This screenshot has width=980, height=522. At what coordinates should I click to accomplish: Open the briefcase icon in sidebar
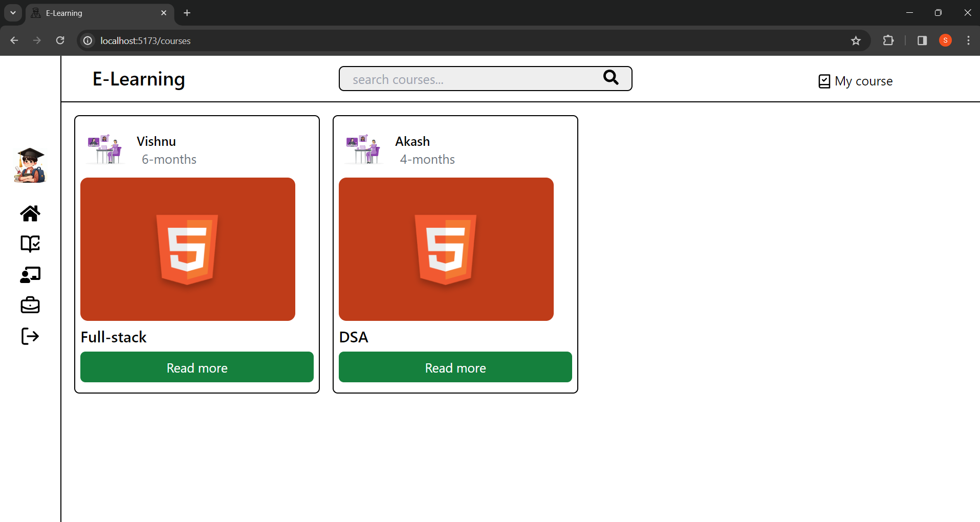coord(30,305)
